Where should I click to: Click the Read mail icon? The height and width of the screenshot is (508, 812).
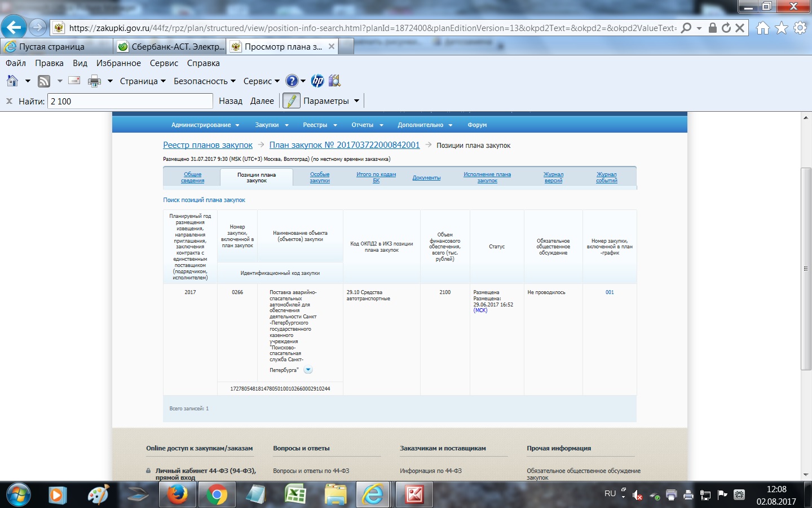click(x=74, y=81)
